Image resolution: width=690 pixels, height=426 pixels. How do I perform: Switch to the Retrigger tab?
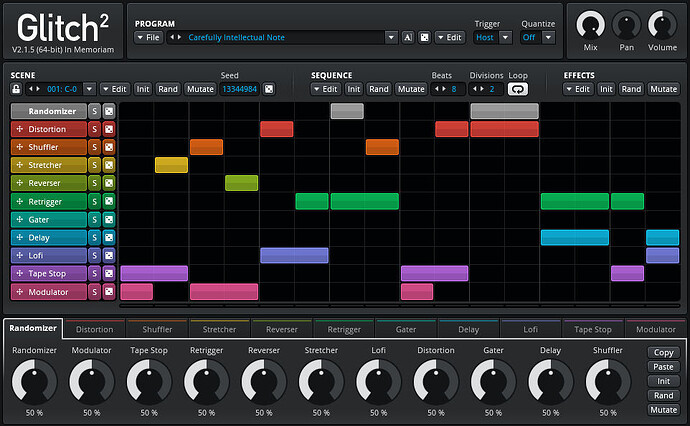344,329
